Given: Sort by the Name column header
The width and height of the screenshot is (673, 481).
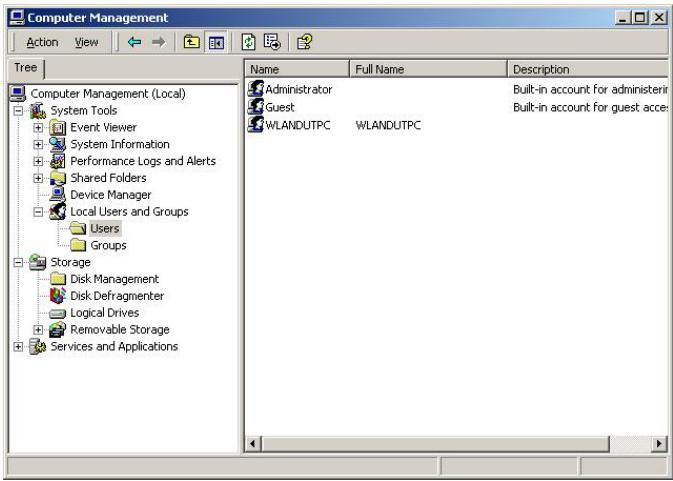Looking at the screenshot, I should 297,69.
